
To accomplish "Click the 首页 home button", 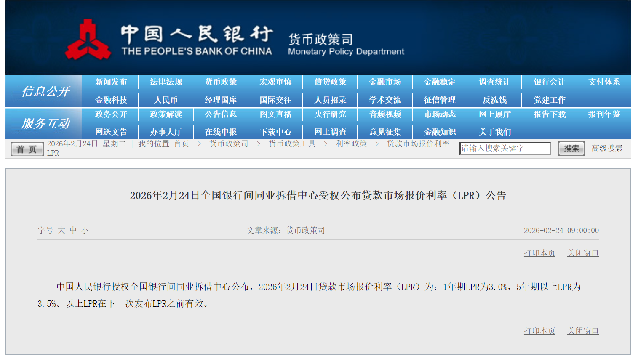I will [x=26, y=149].
